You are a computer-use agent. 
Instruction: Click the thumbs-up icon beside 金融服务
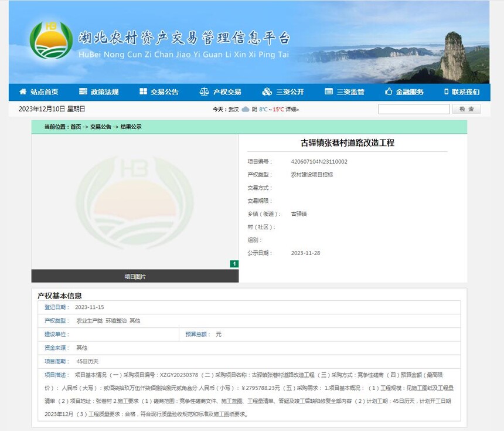click(x=389, y=91)
